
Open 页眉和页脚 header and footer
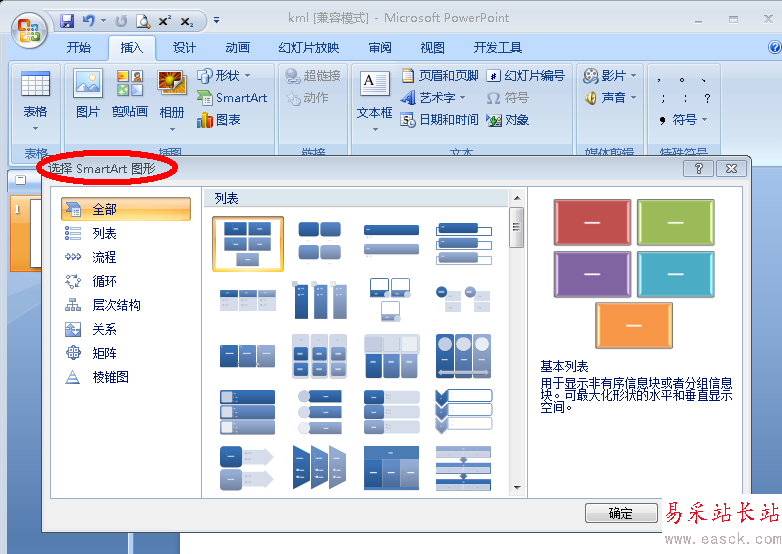tap(440, 76)
